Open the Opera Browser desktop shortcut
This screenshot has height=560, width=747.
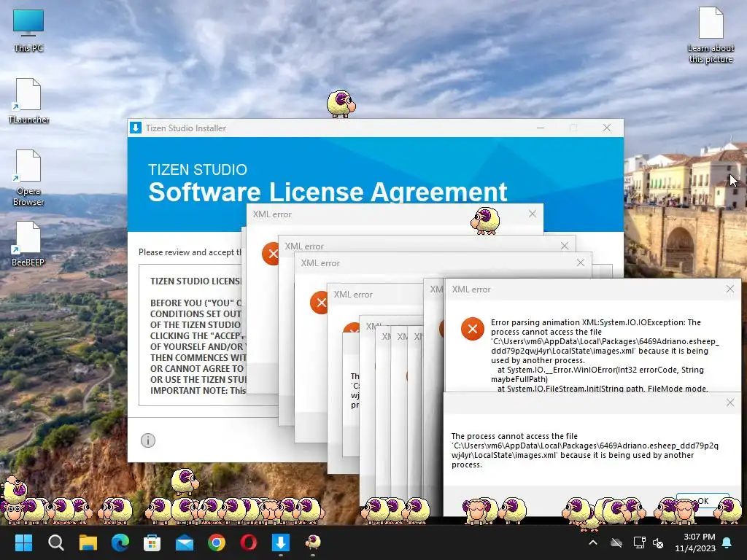point(28,177)
